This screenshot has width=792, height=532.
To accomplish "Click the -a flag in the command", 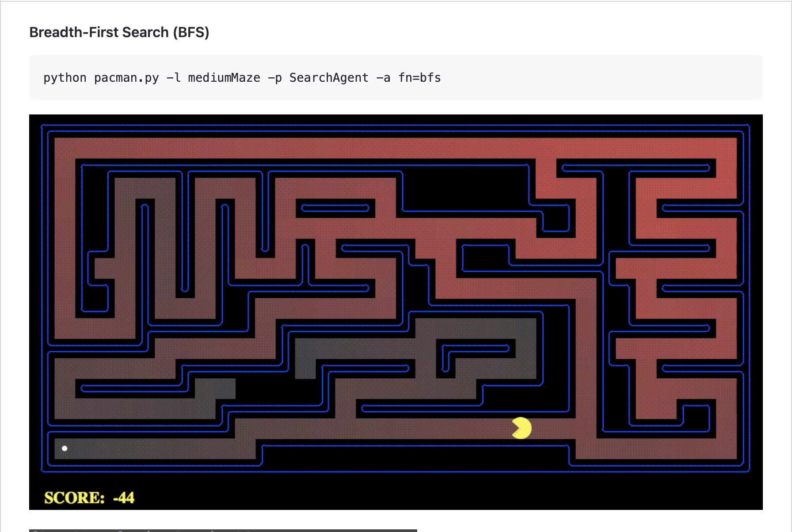I will [383, 78].
